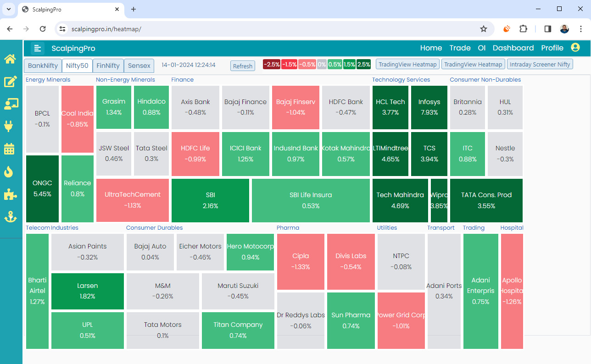Open Intraday Screener Nifty button
Image resolution: width=591 pixels, height=364 pixels.
point(540,64)
